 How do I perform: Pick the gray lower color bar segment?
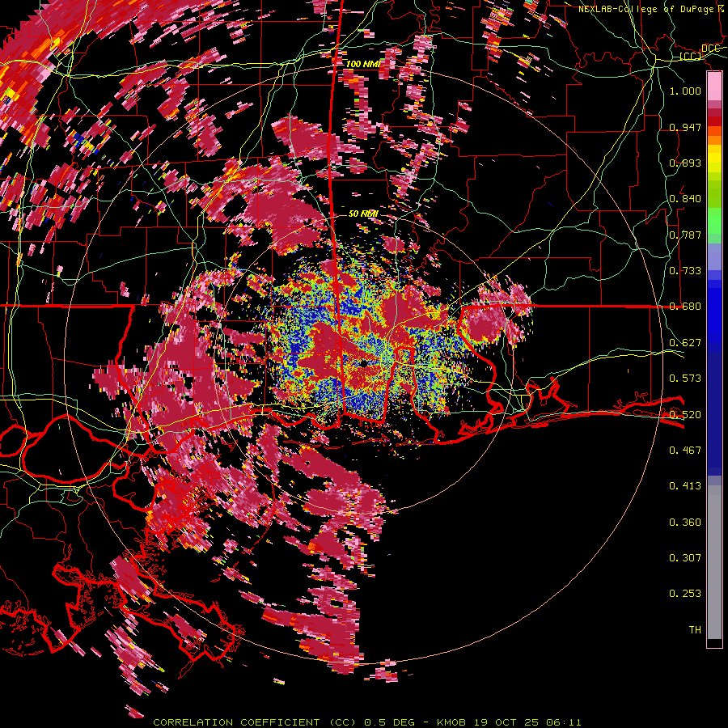point(714,562)
